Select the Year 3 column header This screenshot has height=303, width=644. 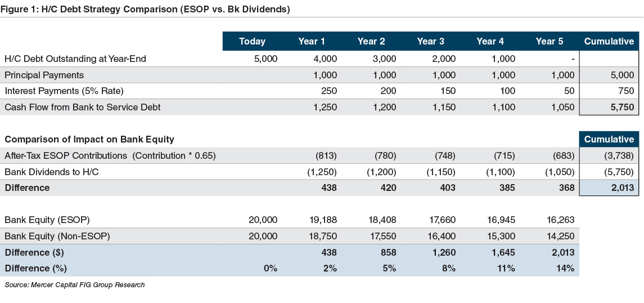(431, 41)
